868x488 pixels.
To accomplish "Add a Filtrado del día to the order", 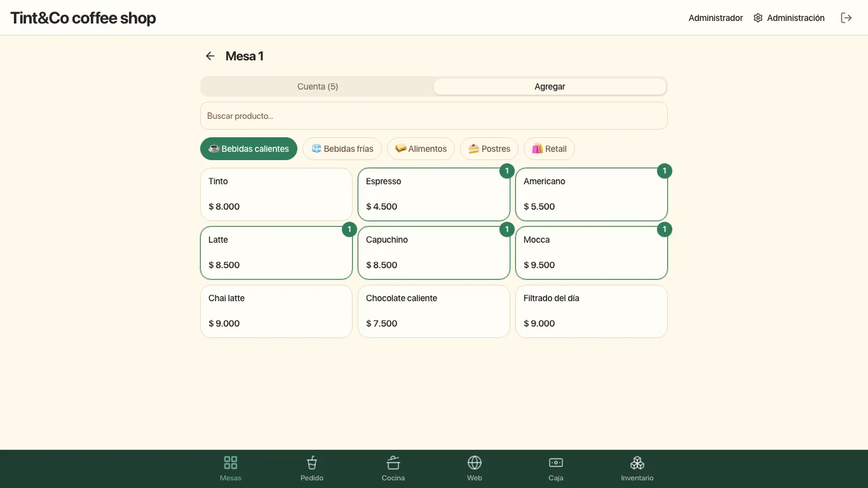I will click(x=592, y=311).
